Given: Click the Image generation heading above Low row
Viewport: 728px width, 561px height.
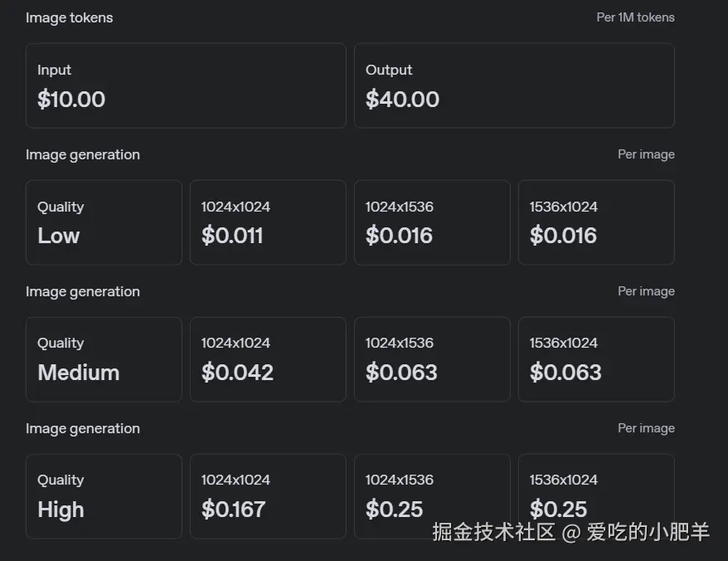Looking at the screenshot, I should click(83, 154).
